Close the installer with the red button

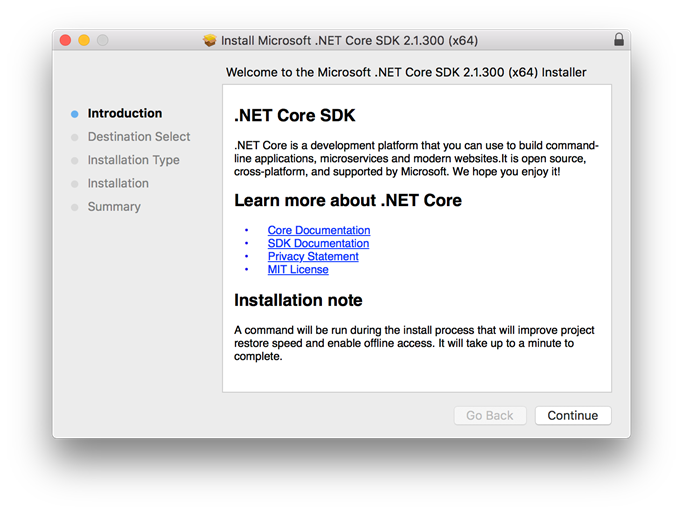point(65,40)
